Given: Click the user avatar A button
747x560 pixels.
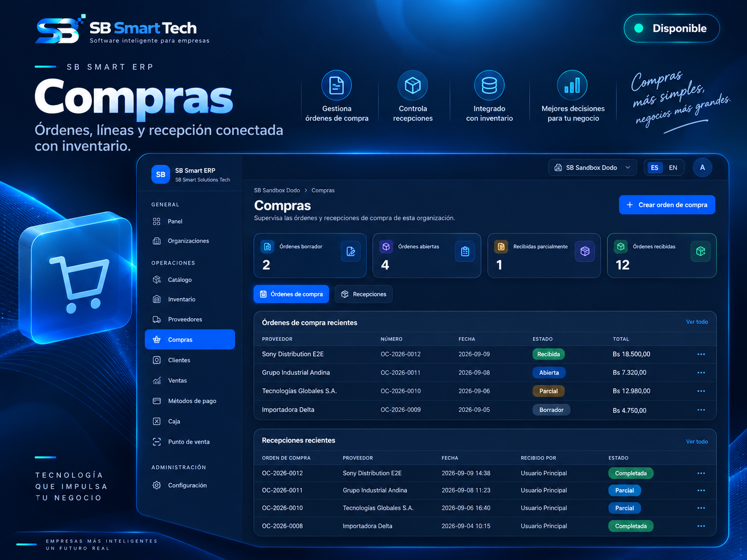Looking at the screenshot, I should (702, 168).
